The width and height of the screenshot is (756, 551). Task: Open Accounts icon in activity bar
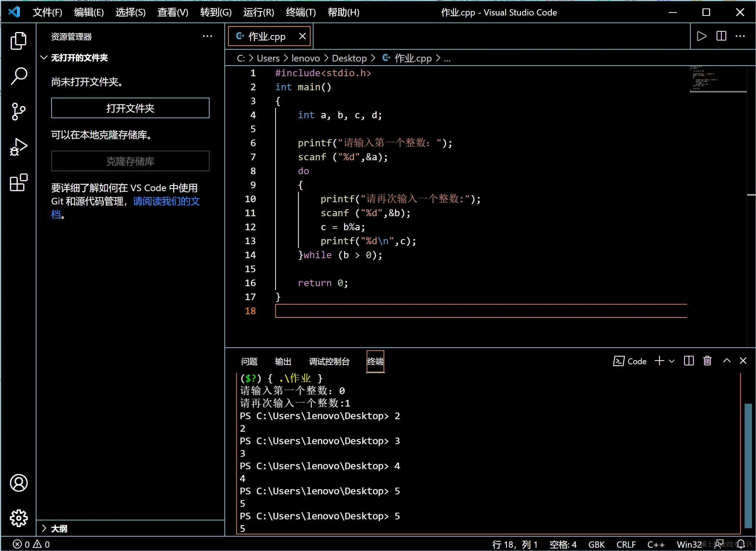coord(18,483)
